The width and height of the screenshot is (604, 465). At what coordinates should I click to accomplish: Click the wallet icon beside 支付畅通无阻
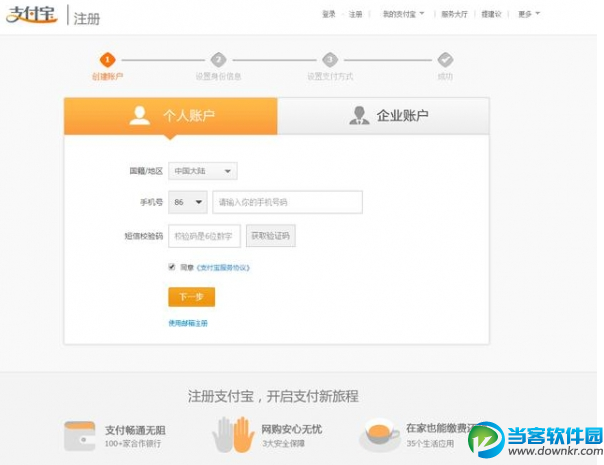tap(79, 436)
